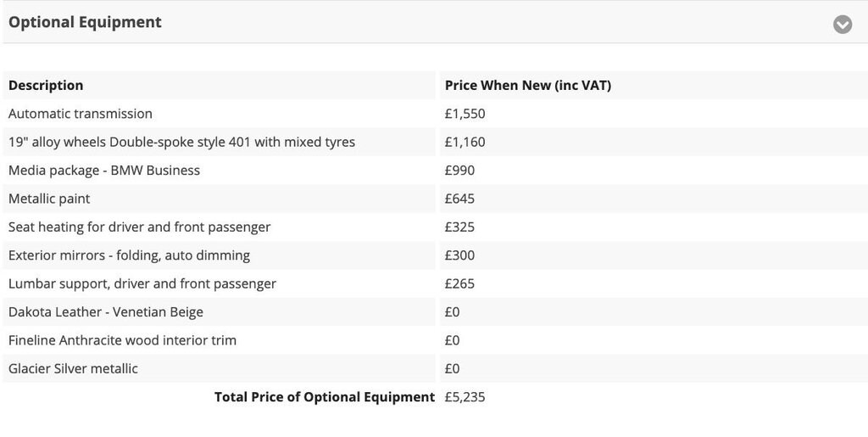Select the Lumbar support description
868x437 pixels.
point(142,283)
